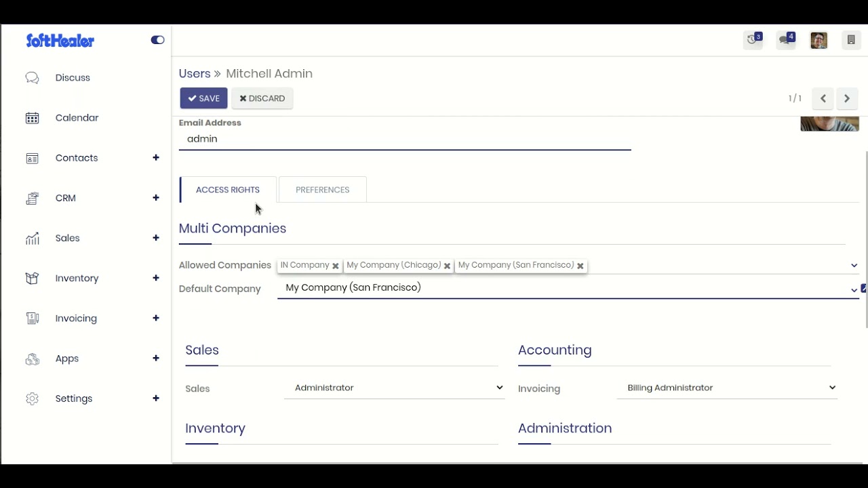Expand the Invoicing submenu plus
Image resolution: width=868 pixels, height=488 pixels.
(156, 318)
